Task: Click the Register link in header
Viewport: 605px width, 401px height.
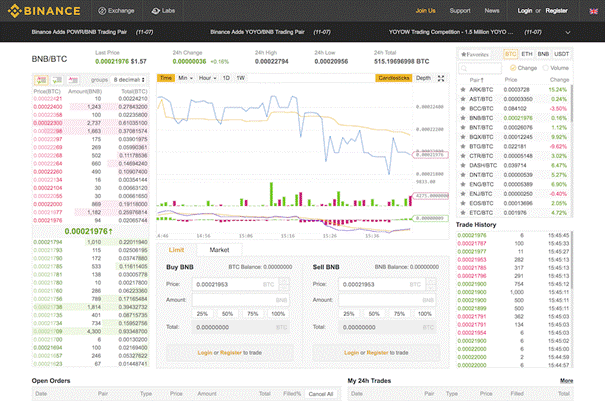Action: click(556, 11)
